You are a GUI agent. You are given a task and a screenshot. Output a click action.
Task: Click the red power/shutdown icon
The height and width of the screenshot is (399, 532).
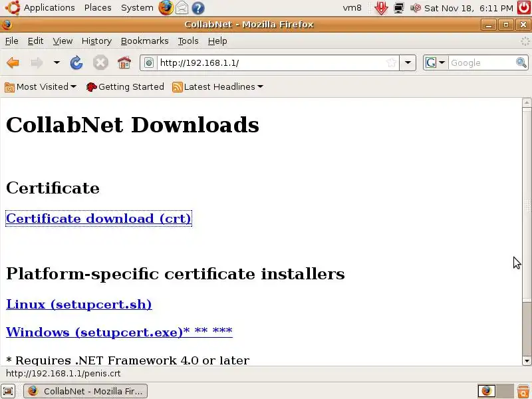click(x=524, y=7)
